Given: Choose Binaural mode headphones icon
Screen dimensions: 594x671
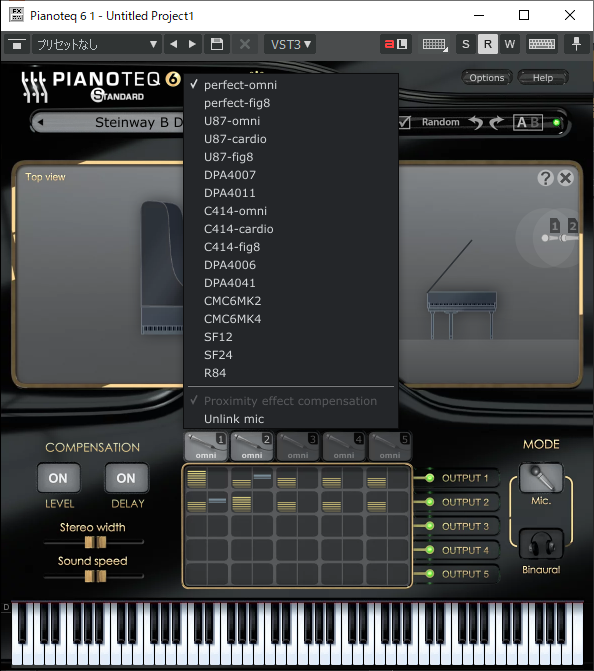Looking at the screenshot, I should (541, 544).
